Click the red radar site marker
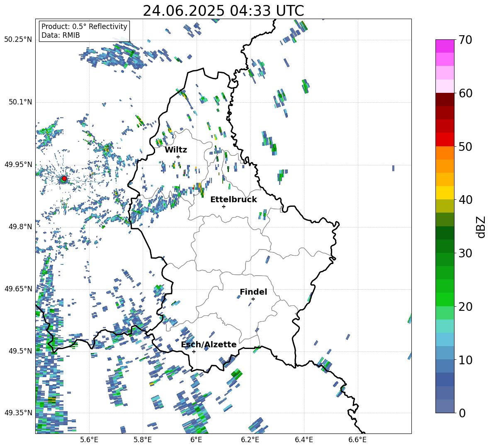Viewport: 491px width, 448px height. click(64, 179)
